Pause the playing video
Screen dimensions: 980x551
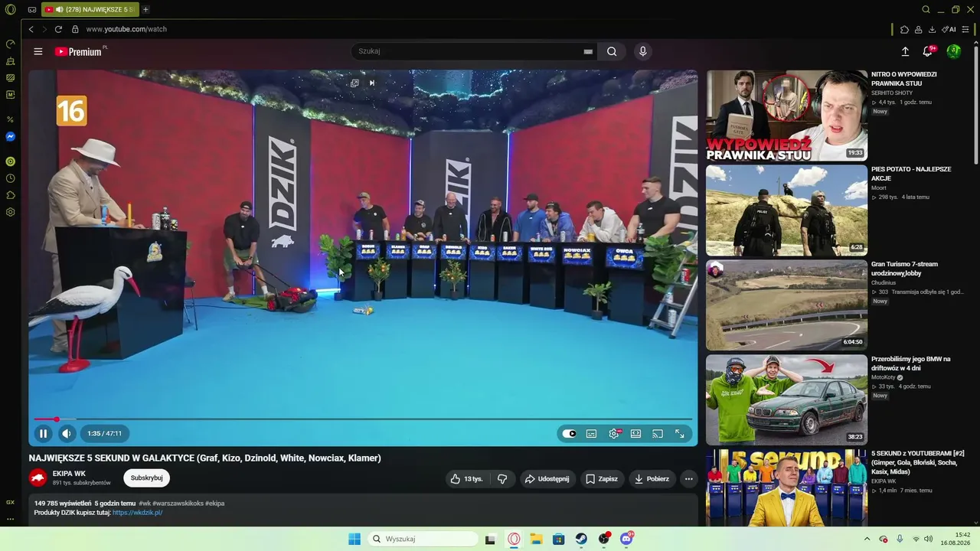point(44,433)
